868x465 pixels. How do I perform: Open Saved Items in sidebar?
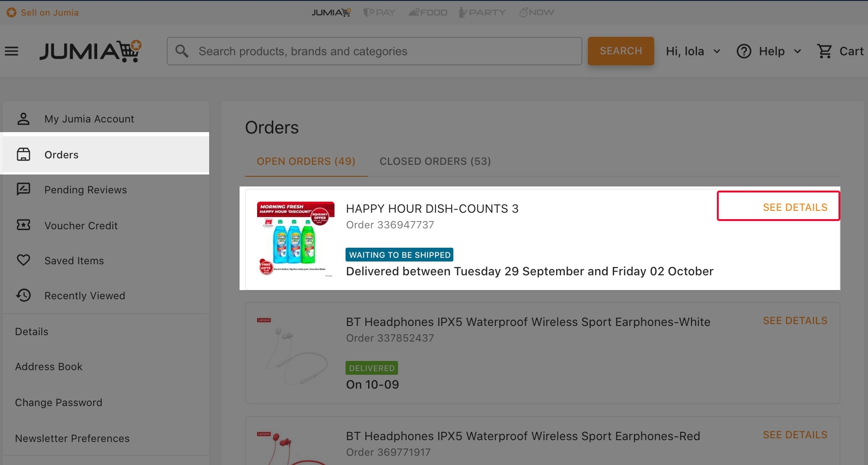coord(106,260)
